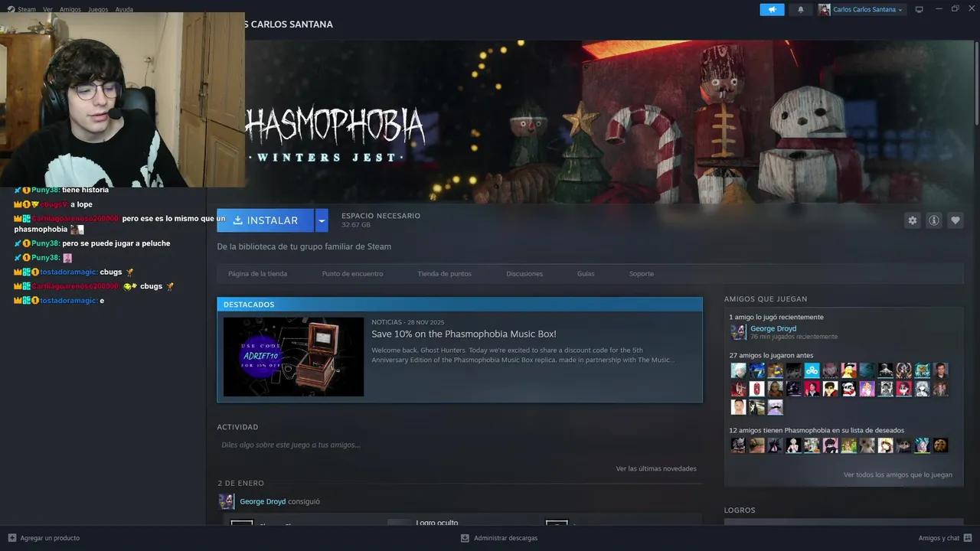Image resolution: width=980 pixels, height=551 pixels.
Task: Select the yellow duck friend avatar
Action: (848, 370)
